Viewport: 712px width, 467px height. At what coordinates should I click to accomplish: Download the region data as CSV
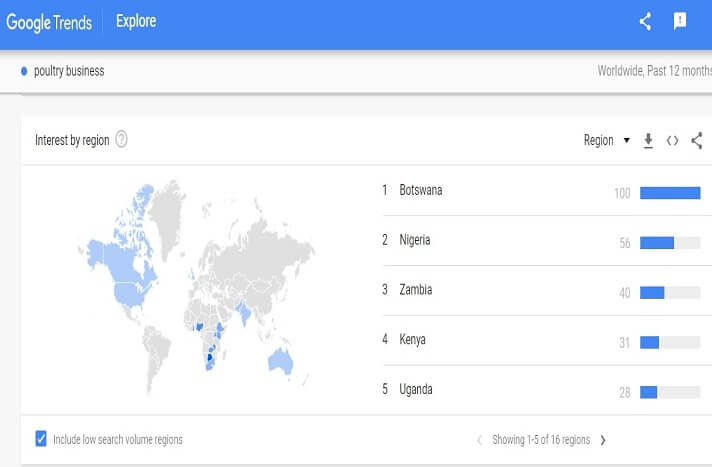point(648,141)
